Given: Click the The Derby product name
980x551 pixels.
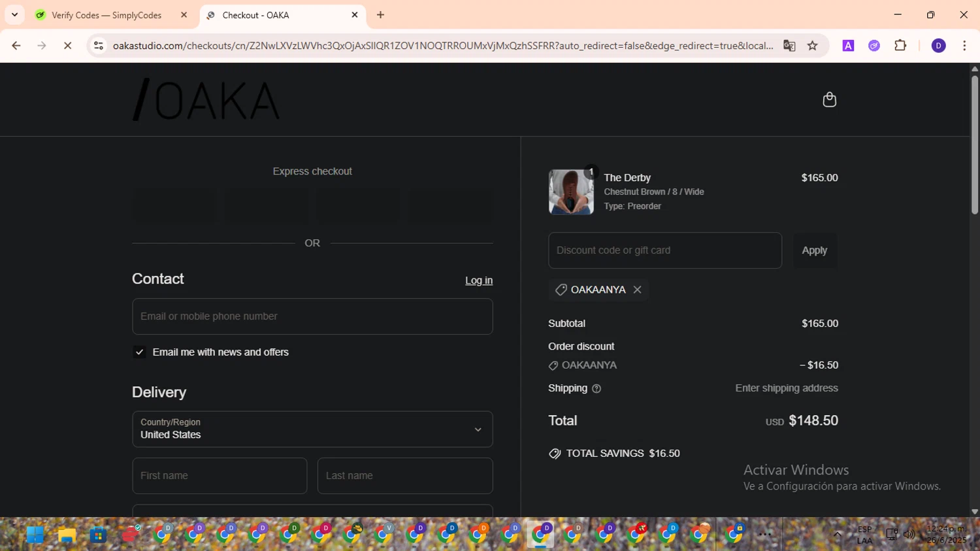Looking at the screenshot, I should 627,178.
